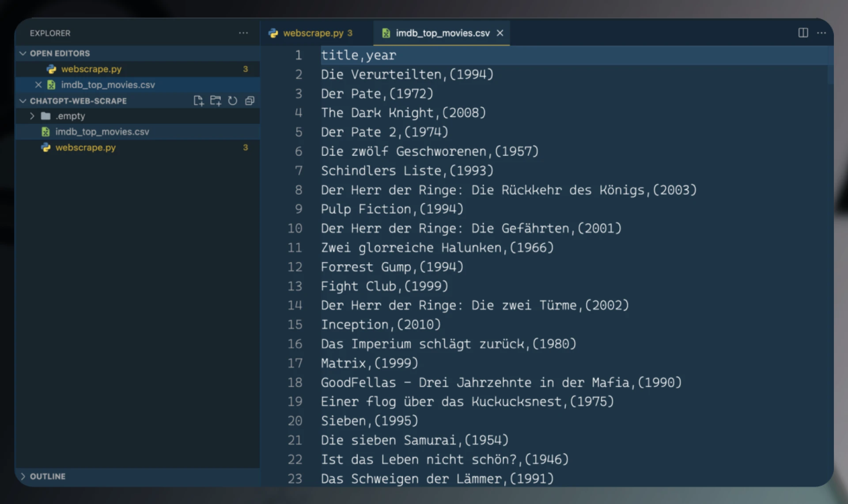Screen dimensions: 848x504
Task: Click the New Folder icon in explorer header
Action: tap(216, 101)
